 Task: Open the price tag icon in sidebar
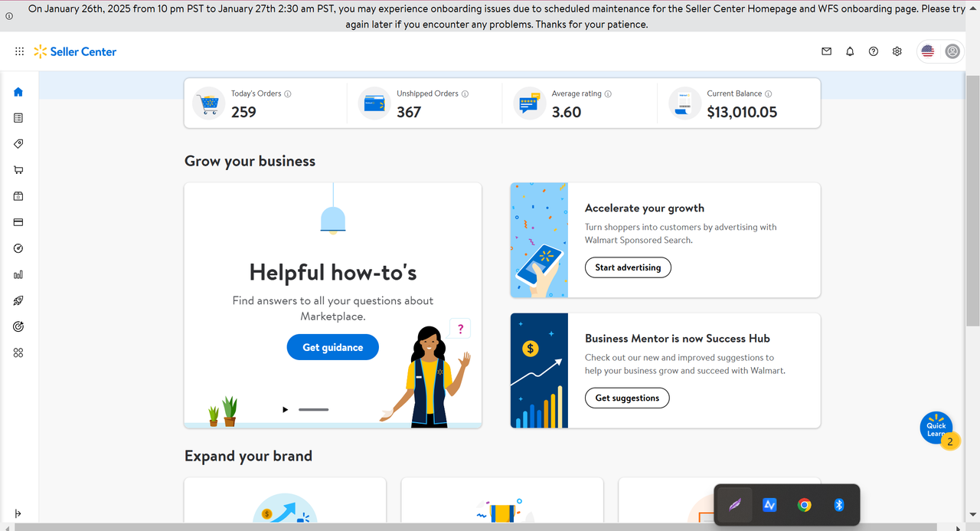[18, 144]
